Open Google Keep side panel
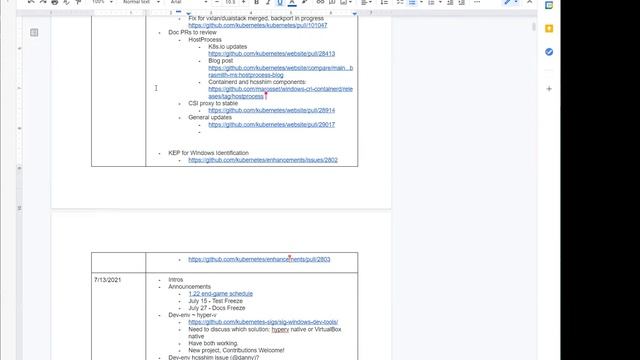640x360 pixels. (549, 29)
